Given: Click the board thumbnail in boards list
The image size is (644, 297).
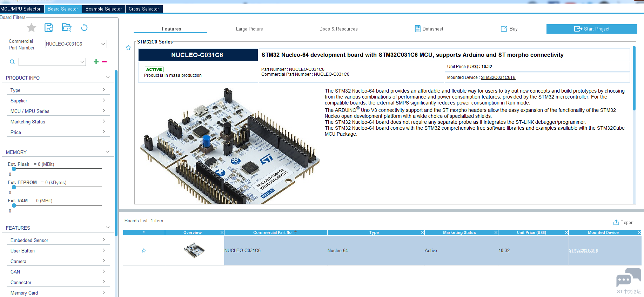Looking at the screenshot, I should [194, 250].
